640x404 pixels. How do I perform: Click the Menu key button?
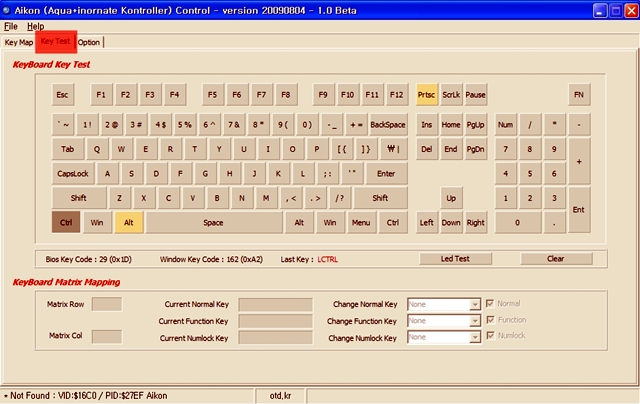click(x=361, y=222)
